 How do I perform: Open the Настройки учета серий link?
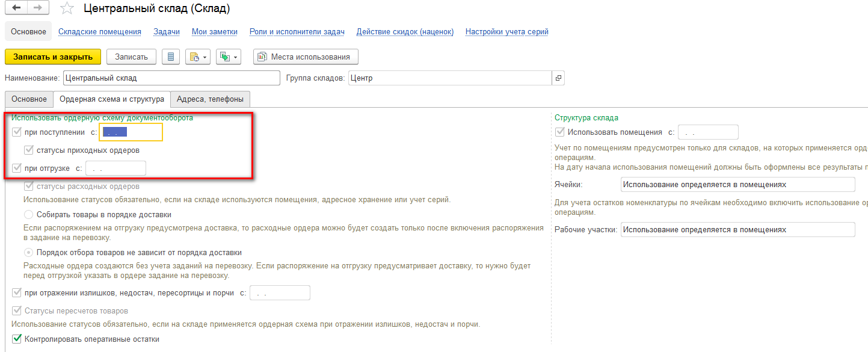pos(507,32)
